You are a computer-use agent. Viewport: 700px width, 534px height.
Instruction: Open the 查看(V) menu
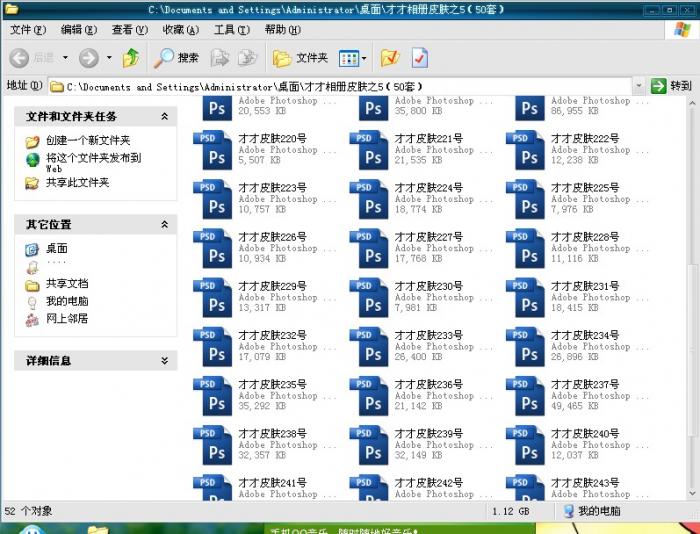click(129, 30)
